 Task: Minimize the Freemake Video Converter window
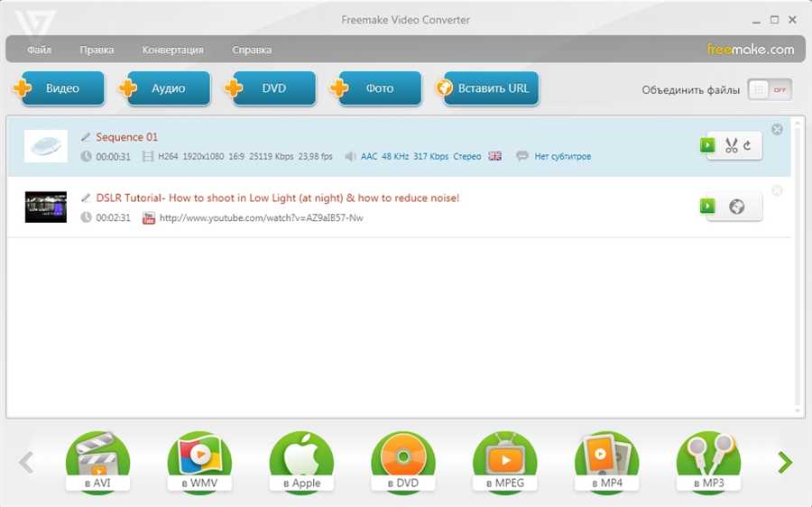click(757, 21)
